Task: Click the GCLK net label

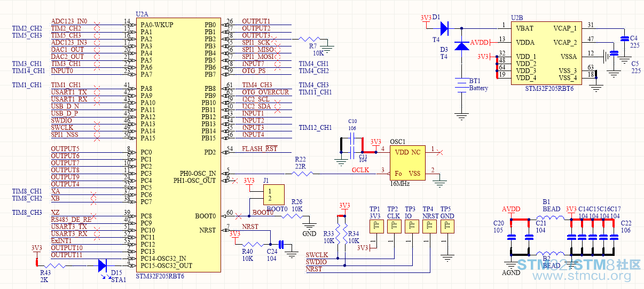Action: point(360,170)
